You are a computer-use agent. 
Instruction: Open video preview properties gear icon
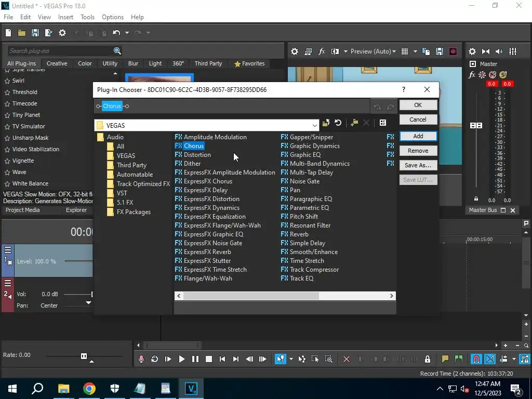pyautogui.click(x=295, y=51)
